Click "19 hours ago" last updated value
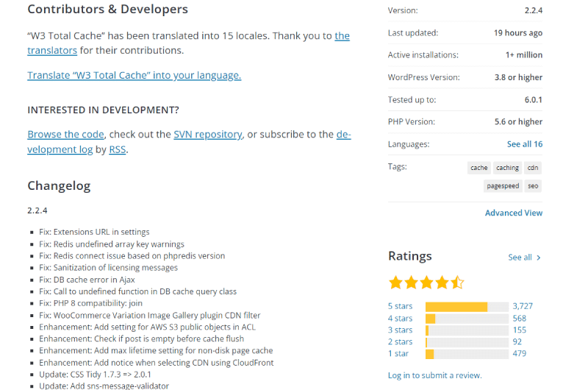 pos(518,33)
